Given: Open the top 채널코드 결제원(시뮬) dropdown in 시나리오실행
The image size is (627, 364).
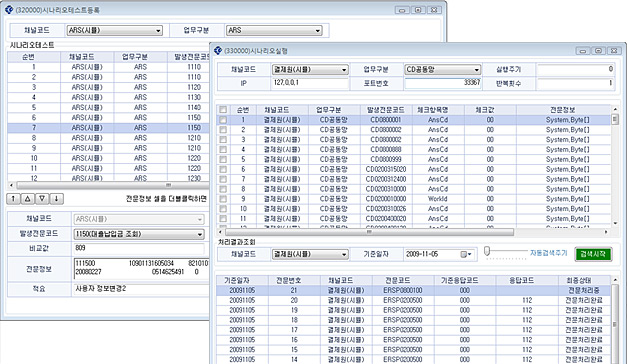Looking at the screenshot, I should [310, 70].
